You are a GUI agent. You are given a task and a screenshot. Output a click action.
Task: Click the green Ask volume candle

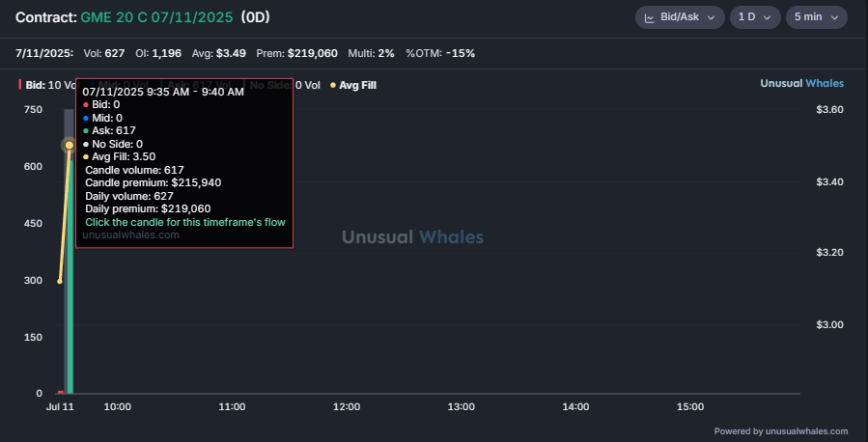pos(70,277)
